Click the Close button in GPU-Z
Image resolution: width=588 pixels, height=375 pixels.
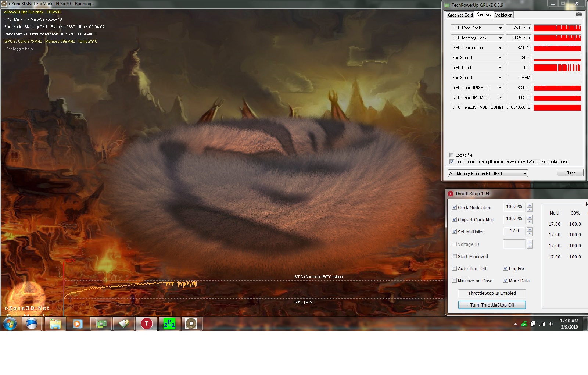tap(570, 173)
